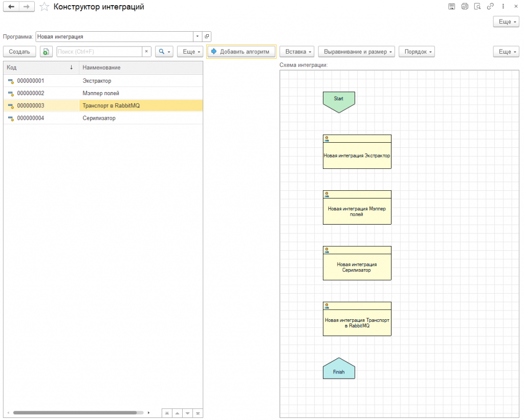Add current page to favorites star
Image resolution: width=524 pixels, height=420 pixels.
pyautogui.click(x=45, y=7)
